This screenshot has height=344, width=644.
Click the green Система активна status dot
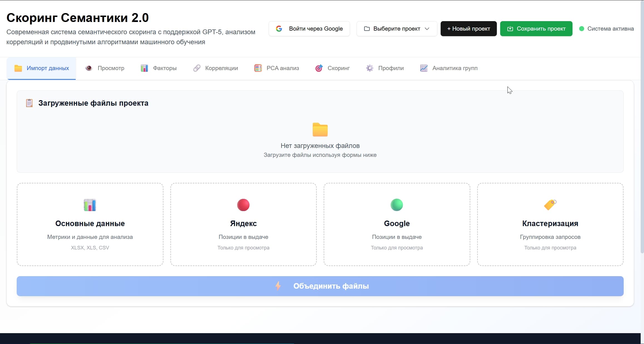[581, 29]
